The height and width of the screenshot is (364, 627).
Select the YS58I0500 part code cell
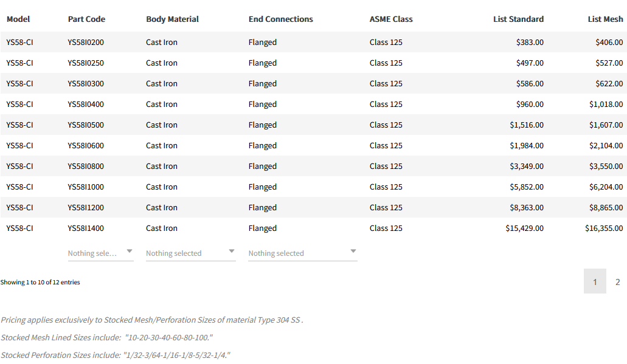(x=86, y=125)
